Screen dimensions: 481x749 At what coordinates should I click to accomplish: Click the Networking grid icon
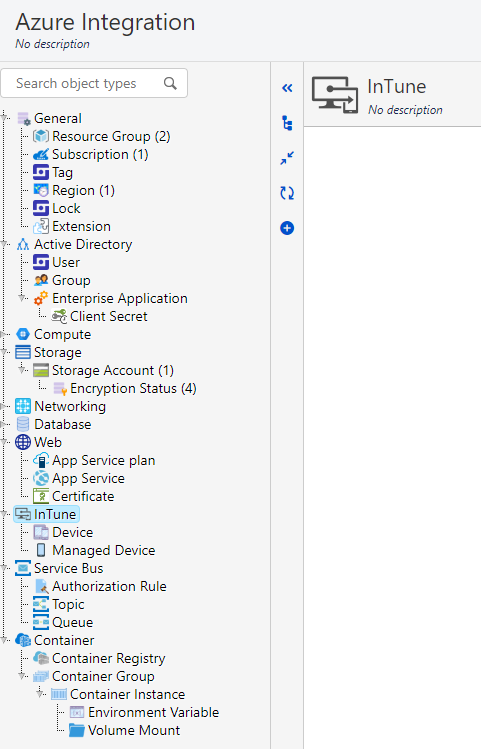23,406
